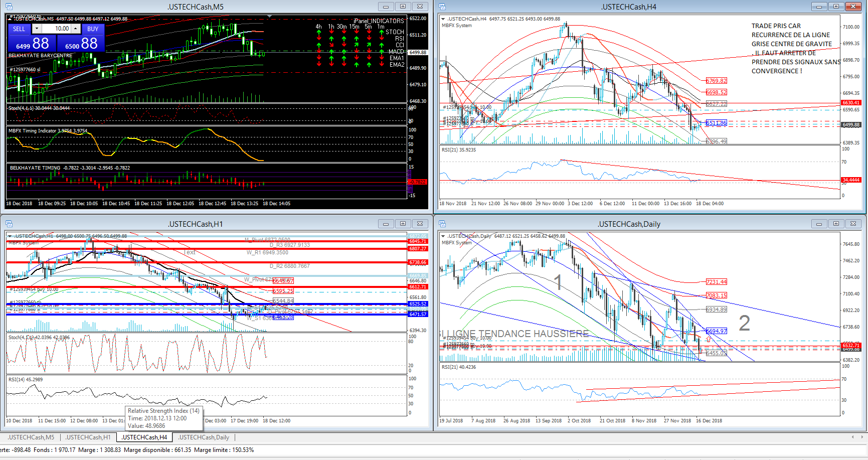Expand the one-click trading arrow on H4 chart
The height and width of the screenshot is (460, 868).
point(443,19)
